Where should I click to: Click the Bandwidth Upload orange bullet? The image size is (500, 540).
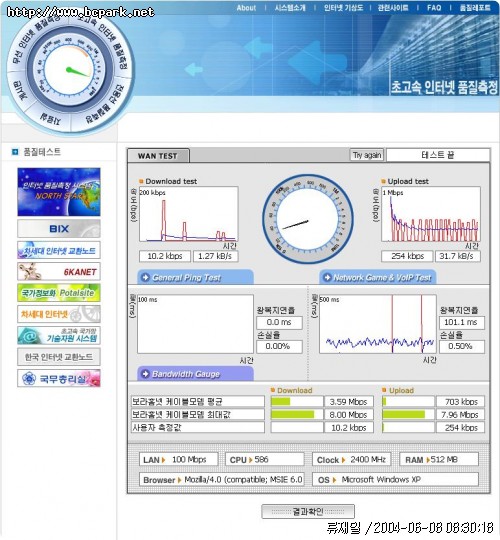click(x=384, y=390)
